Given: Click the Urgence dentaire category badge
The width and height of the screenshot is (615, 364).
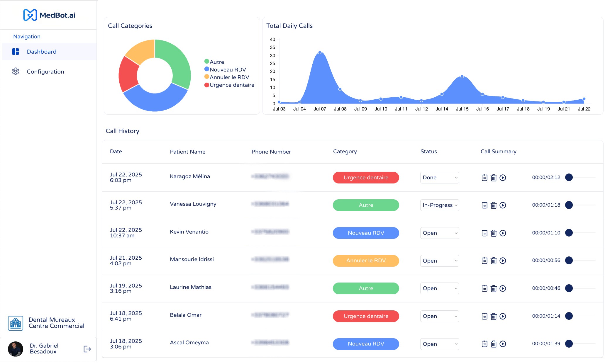Looking at the screenshot, I should 366,177.
